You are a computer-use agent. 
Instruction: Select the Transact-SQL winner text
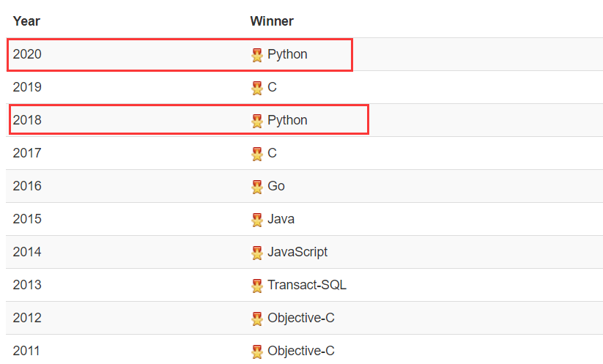307,285
